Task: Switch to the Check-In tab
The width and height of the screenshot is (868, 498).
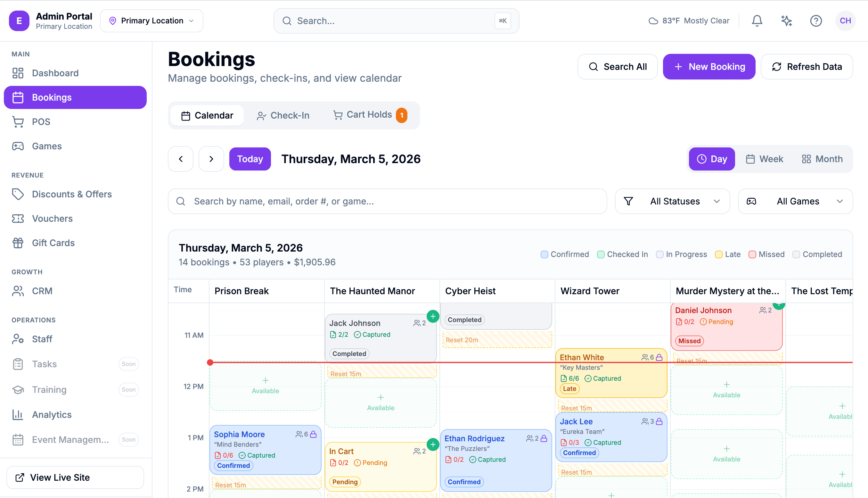Action: click(283, 115)
